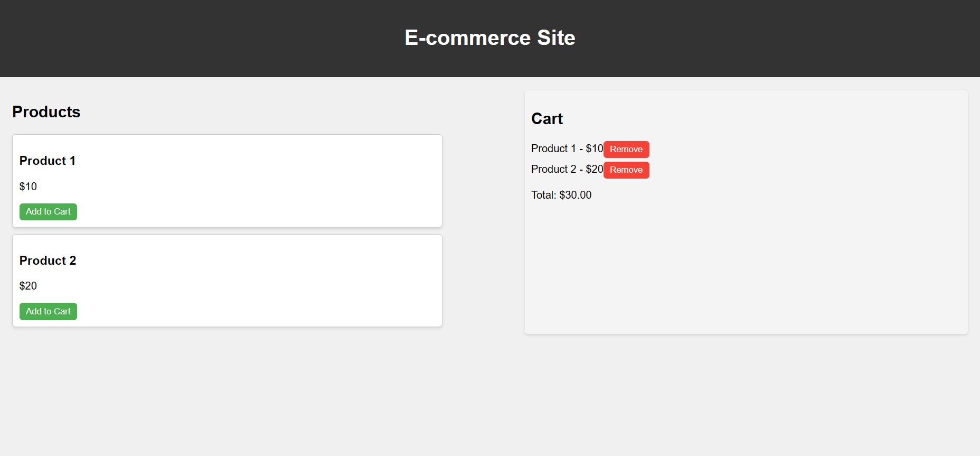980x456 pixels.
Task: Click the $10 price under Product 1
Action: [28, 187]
